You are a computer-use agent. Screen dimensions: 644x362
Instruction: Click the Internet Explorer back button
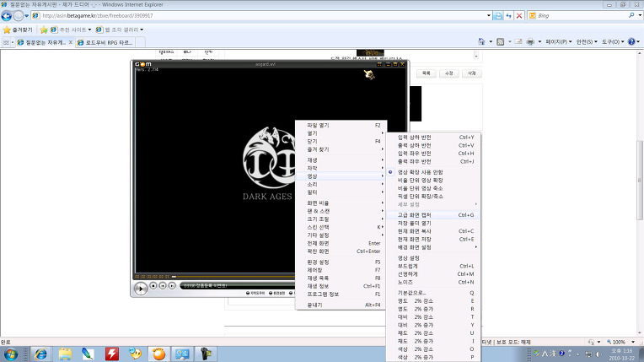pyautogui.click(x=7, y=16)
